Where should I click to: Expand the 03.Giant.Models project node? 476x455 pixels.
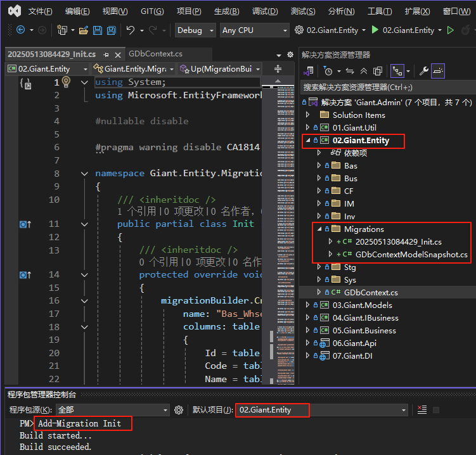308,305
